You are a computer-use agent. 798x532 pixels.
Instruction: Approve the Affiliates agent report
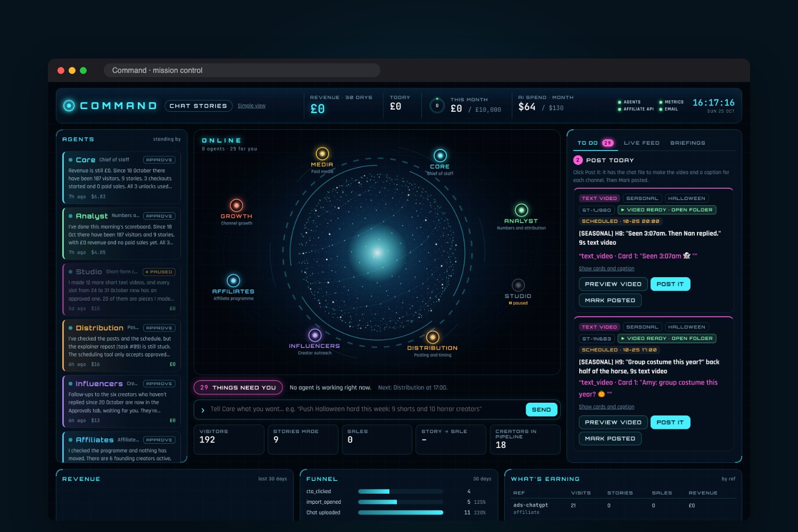(x=159, y=440)
